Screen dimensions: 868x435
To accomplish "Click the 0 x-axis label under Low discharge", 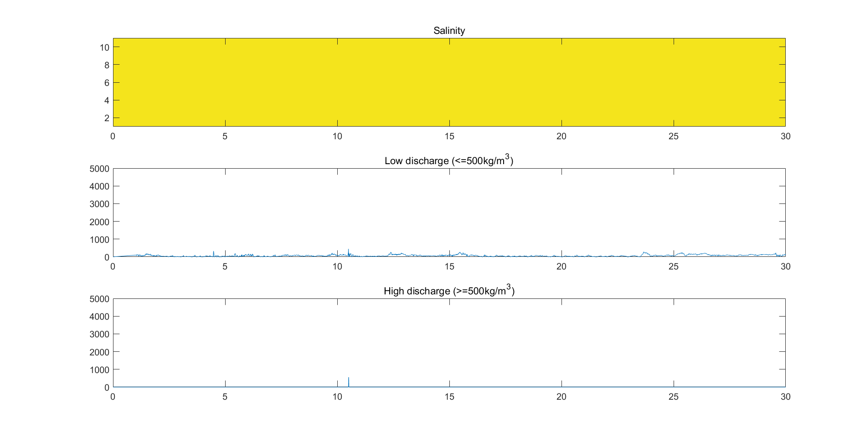I will click(x=113, y=266).
